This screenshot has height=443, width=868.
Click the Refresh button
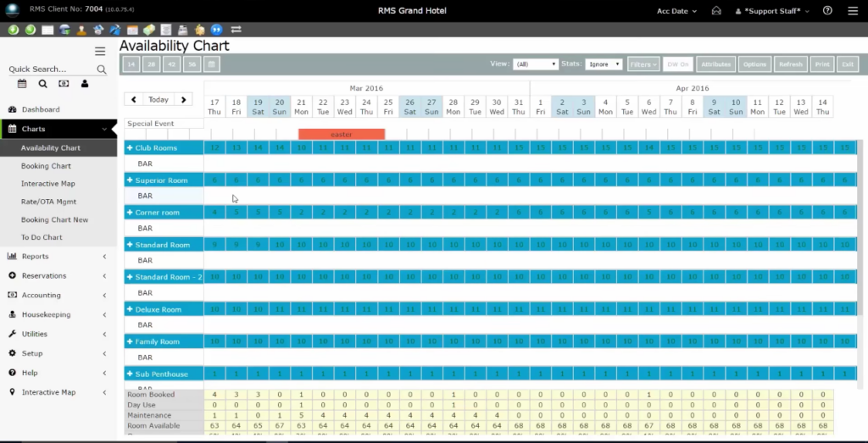pos(791,64)
